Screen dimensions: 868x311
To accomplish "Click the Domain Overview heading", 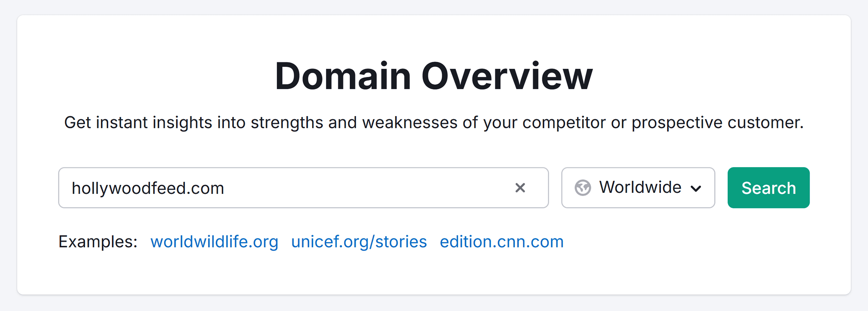I will tap(434, 76).
